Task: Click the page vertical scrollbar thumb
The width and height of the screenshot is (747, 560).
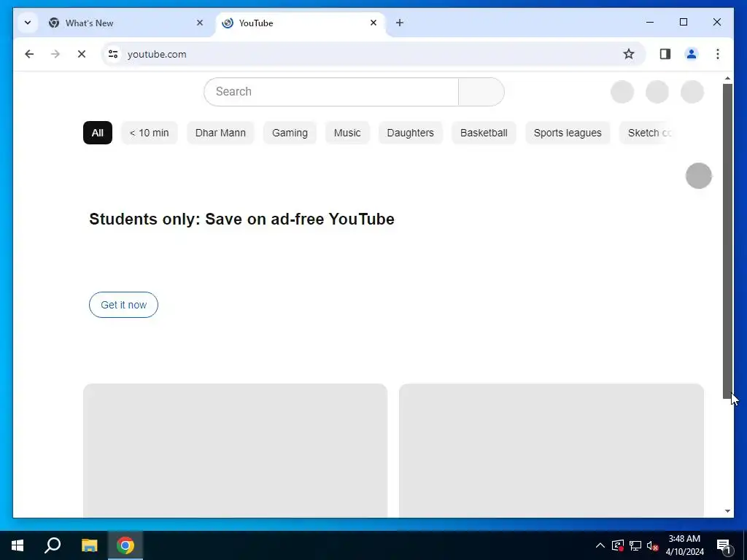Action: click(727, 241)
